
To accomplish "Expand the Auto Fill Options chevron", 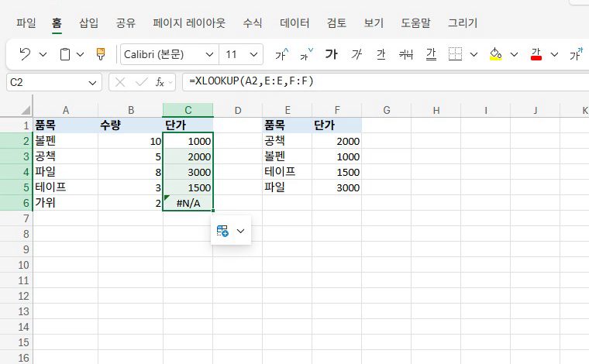I will point(241,231).
